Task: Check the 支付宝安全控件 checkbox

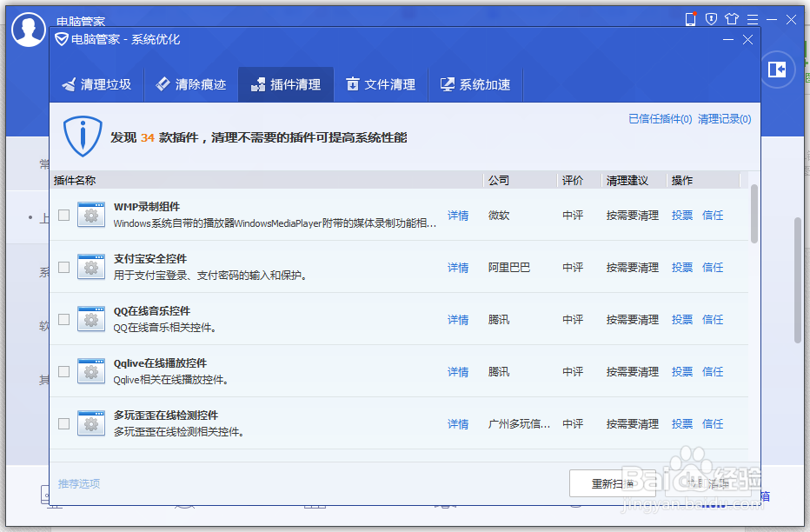Action: [64, 267]
